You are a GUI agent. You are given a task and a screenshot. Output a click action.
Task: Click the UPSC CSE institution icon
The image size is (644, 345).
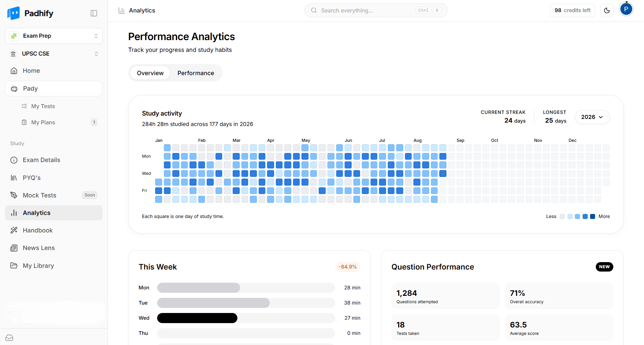point(13,54)
